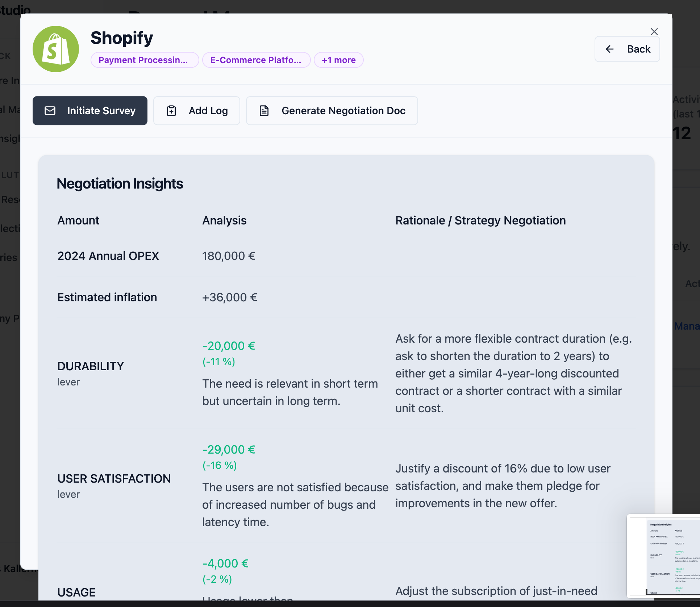
Task: Click the Analysis column header
Action: coord(224,220)
